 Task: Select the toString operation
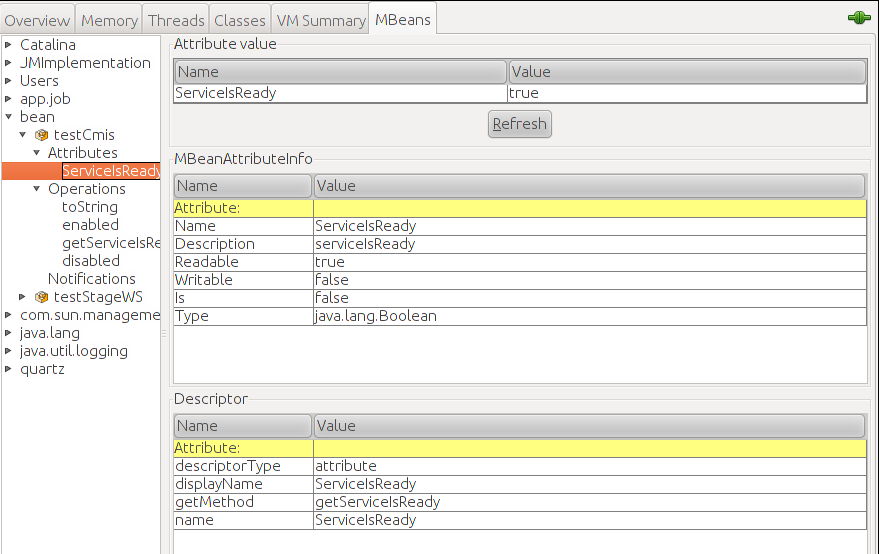pyautogui.click(x=90, y=207)
